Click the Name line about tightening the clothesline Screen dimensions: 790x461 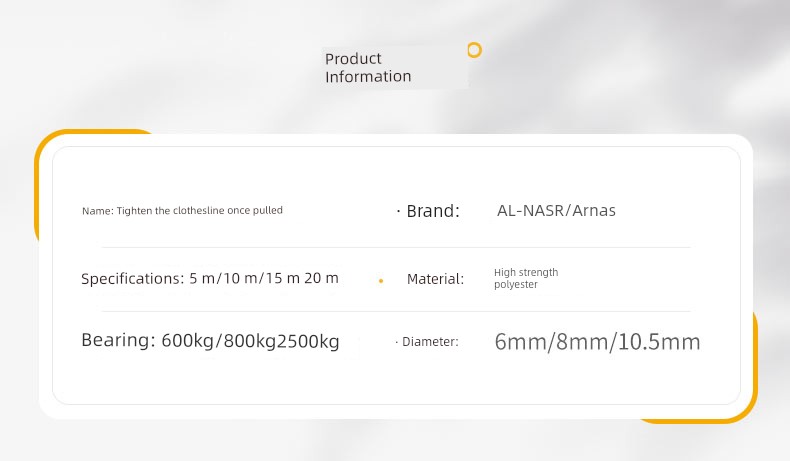[182, 211]
